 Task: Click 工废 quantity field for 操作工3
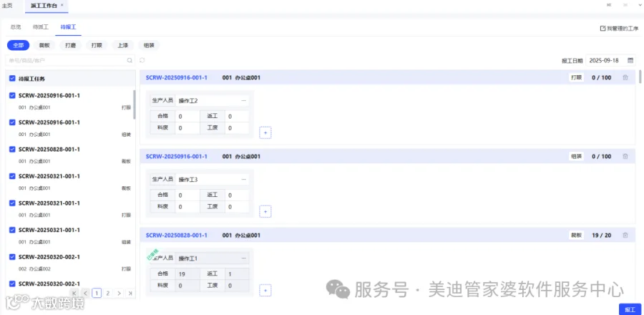(x=237, y=207)
